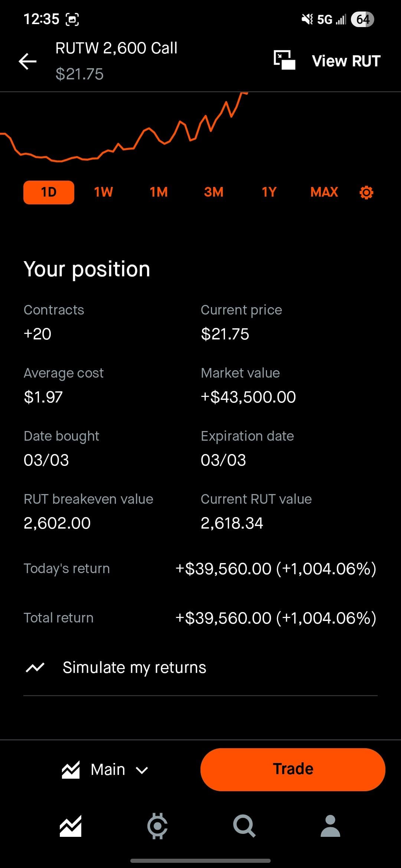Tap the end of the orange price line
The height and width of the screenshot is (868, 401).
point(246,93)
